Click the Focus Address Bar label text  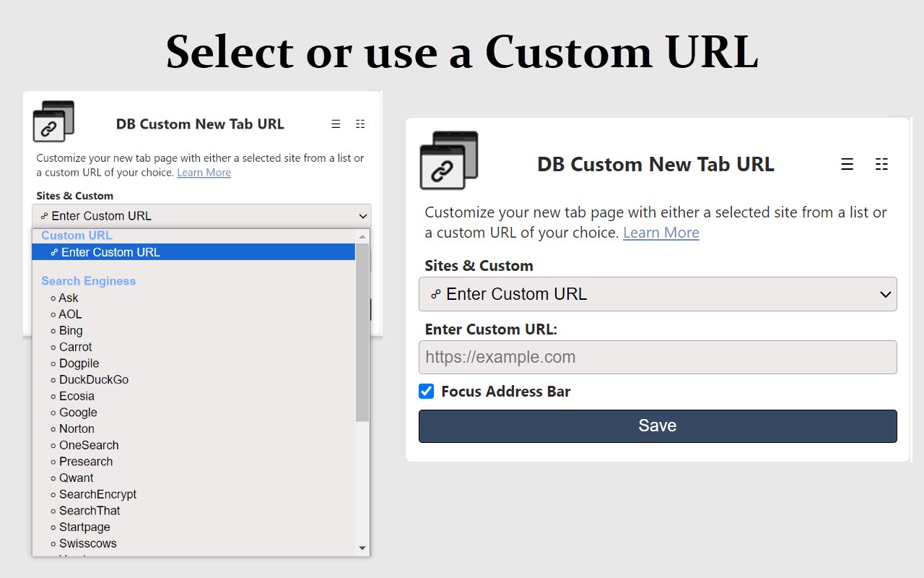pos(505,392)
